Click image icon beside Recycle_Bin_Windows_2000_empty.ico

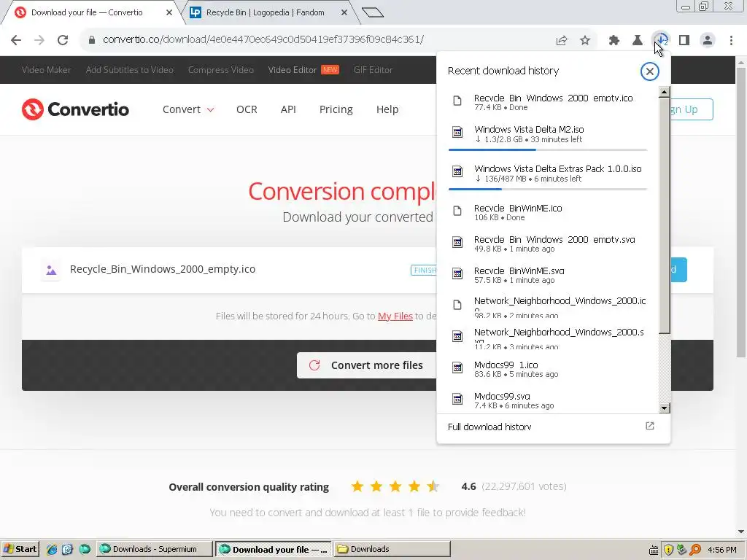(x=51, y=270)
